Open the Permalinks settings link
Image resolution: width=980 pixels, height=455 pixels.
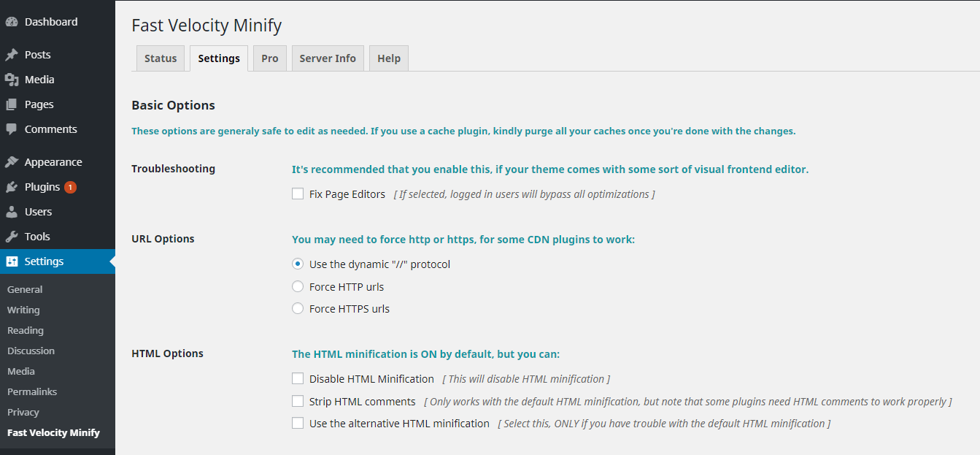coord(31,391)
